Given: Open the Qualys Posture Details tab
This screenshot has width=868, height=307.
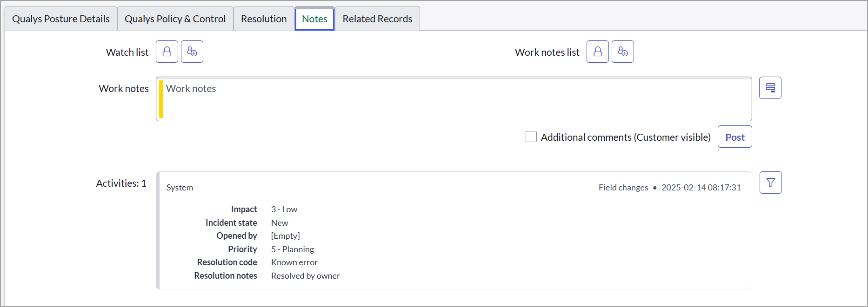Looking at the screenshot, I should coord(61,19).
